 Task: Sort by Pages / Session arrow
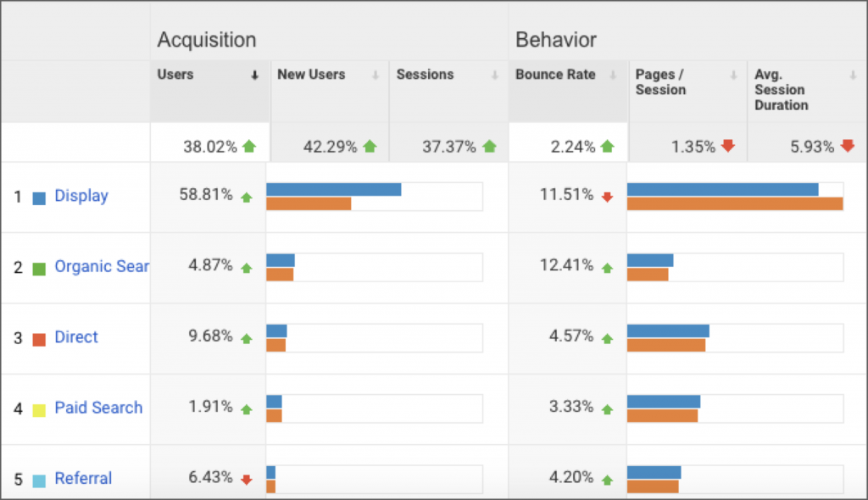(733, 75)
